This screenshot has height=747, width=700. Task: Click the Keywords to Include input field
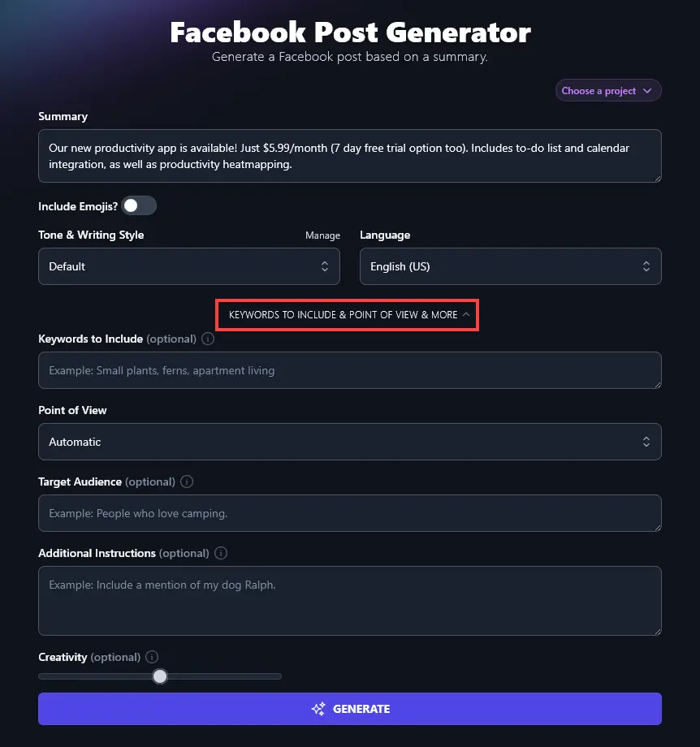(x=349, y=369)
